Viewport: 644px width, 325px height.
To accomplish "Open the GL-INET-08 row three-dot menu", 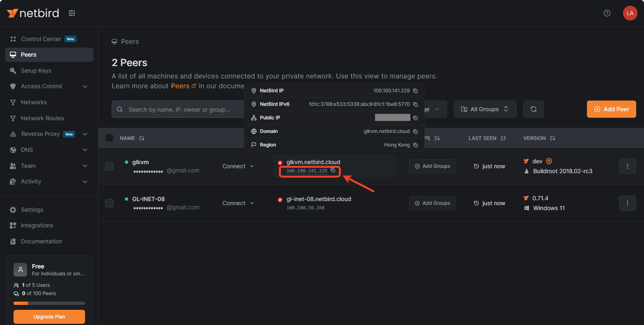I will [628, 203].
